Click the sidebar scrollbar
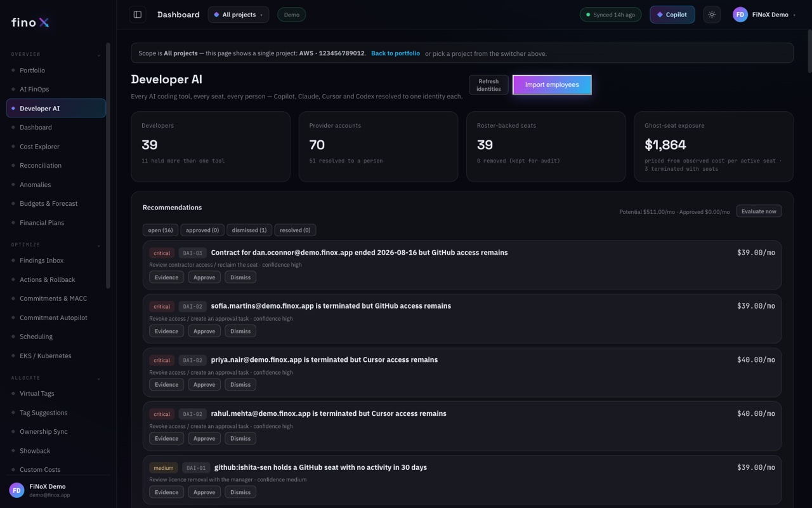This screenshot has width=812, height=508. (x=108, y=165)
